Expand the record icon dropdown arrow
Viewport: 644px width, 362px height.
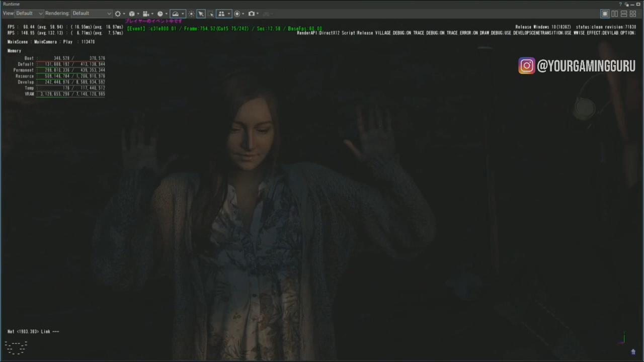point(243,14)
